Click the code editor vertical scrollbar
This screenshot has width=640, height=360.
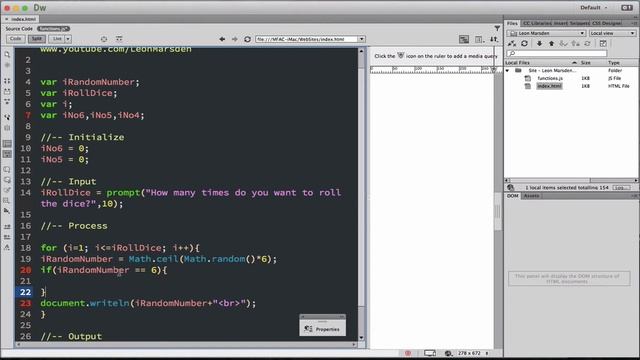click(361, 194)
